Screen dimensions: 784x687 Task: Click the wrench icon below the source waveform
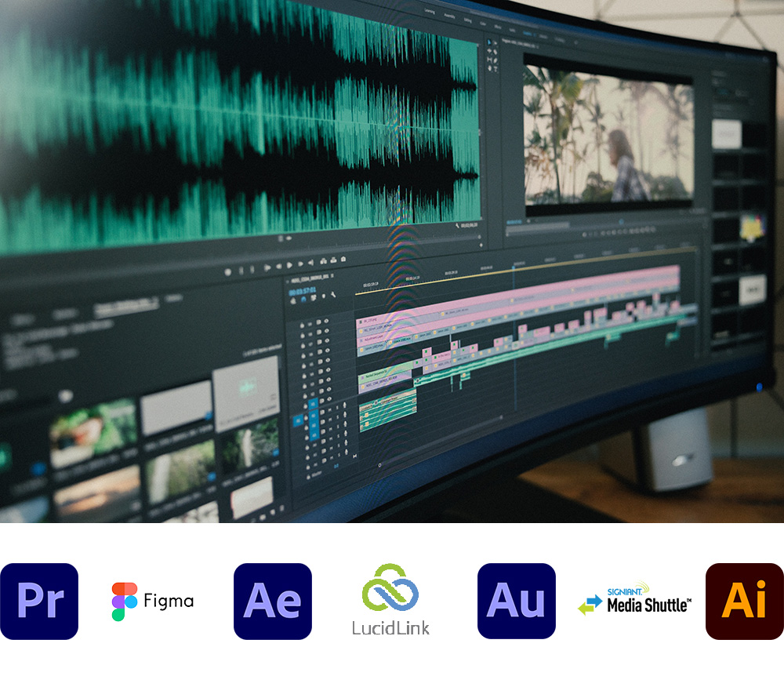(457, 226)
